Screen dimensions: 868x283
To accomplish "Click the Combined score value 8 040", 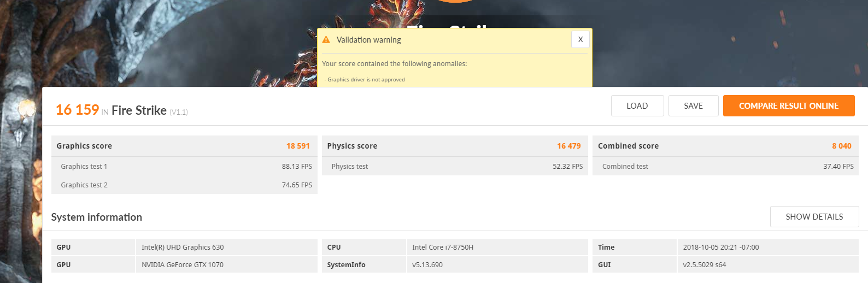I will coord(842,146).
